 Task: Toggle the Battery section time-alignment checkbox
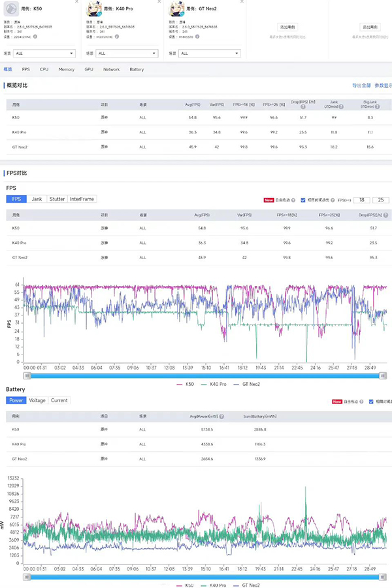[371, 401]
